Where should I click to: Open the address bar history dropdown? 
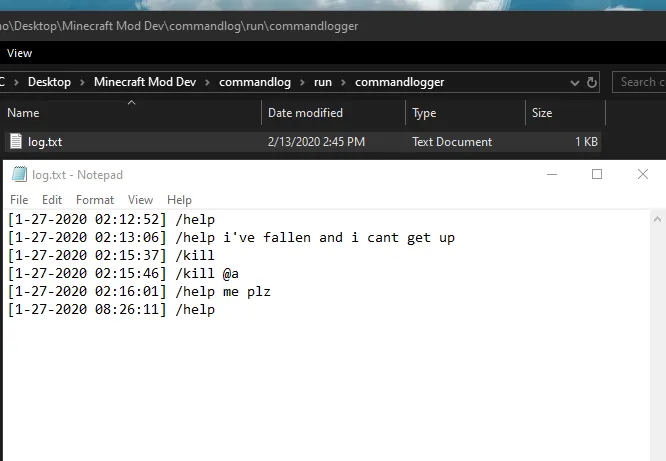(x=574, y=82)
